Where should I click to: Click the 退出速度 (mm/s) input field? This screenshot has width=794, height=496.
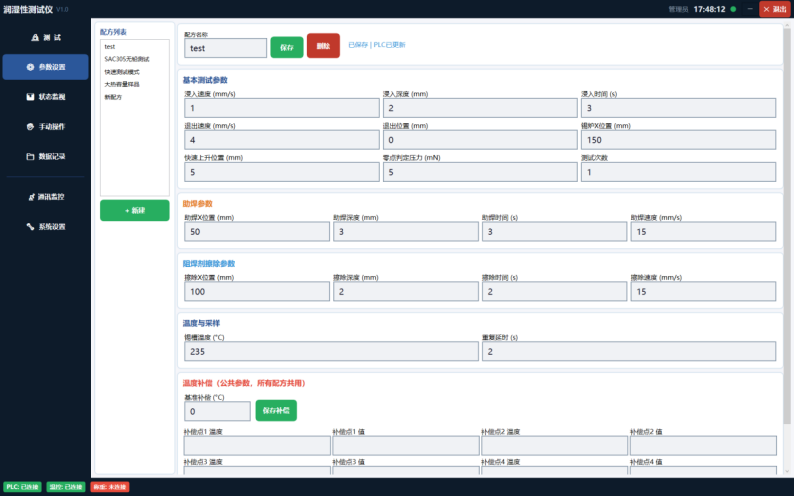pyautogui.click(x=282, y=140)
